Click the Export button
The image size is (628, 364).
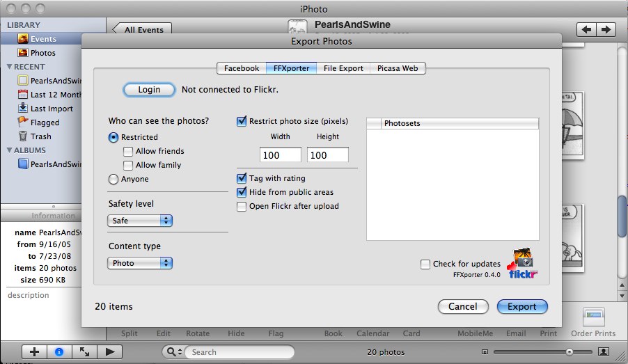coord(522,307)
